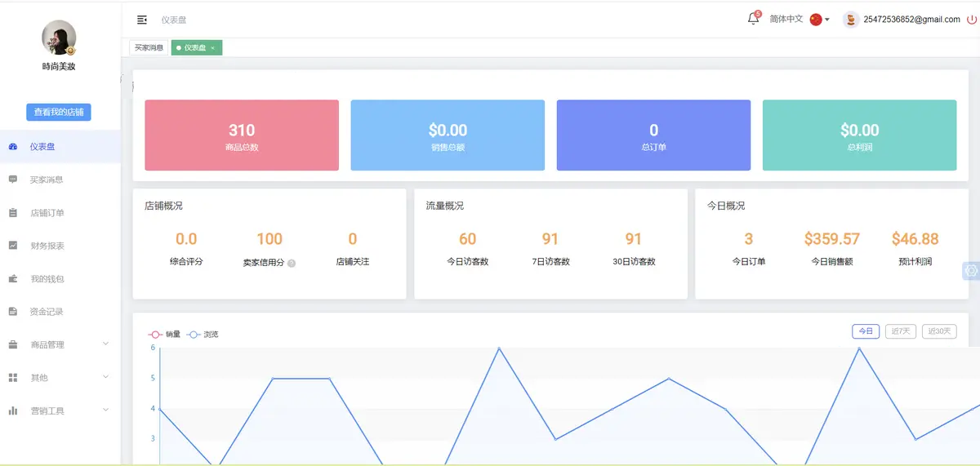Select the 今日 chart range

pyautogui.click(x=866, y=331)
